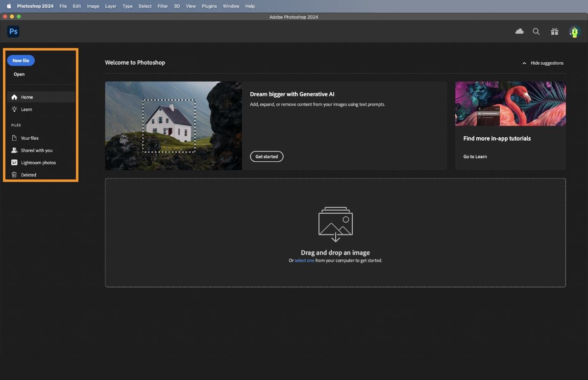Image resolution: width=588 pixels, height=380 pixels.
Task: Click the Photoshop logo icon
Action: (13, 31)
